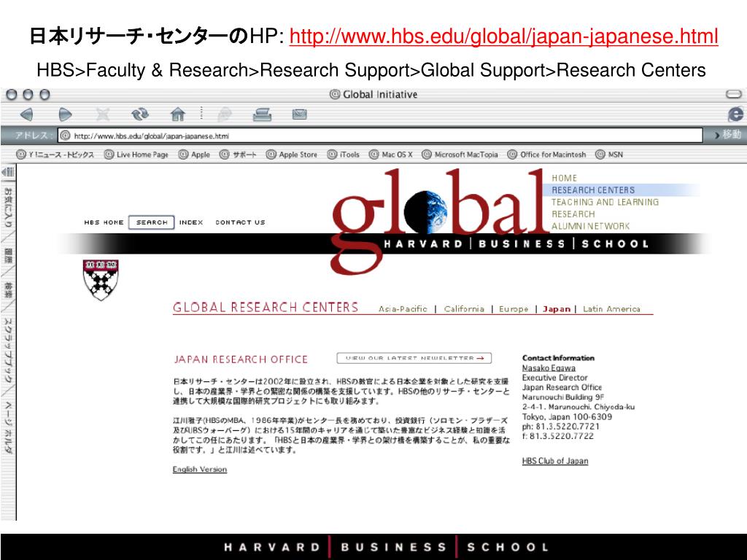Image resolution: width=747 pixels, height=560 pixels.
Task: Click the globe in the global logo
Action: [x=426, y=212]
